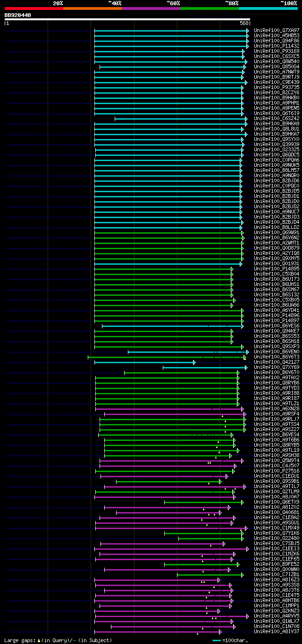The width and height of the screenshot is (302, 644).
Task: Click the UniRef100_Q39939 entry
Action: [277, 144]
